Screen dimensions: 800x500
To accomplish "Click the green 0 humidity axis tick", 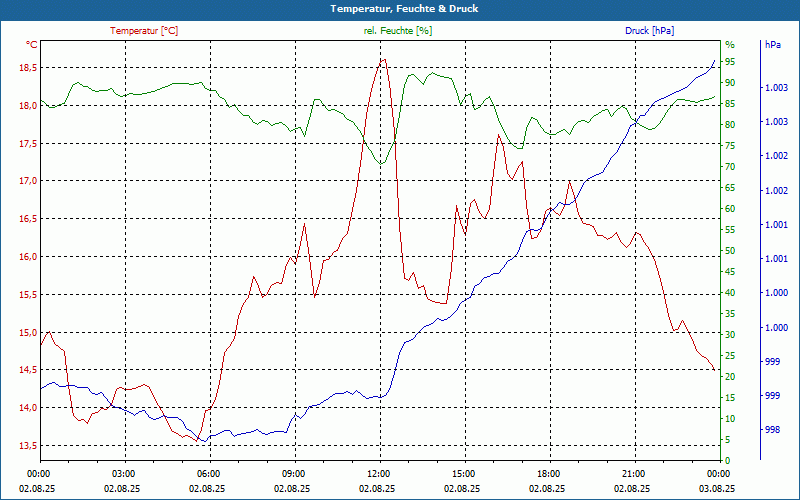I will 728,461.
